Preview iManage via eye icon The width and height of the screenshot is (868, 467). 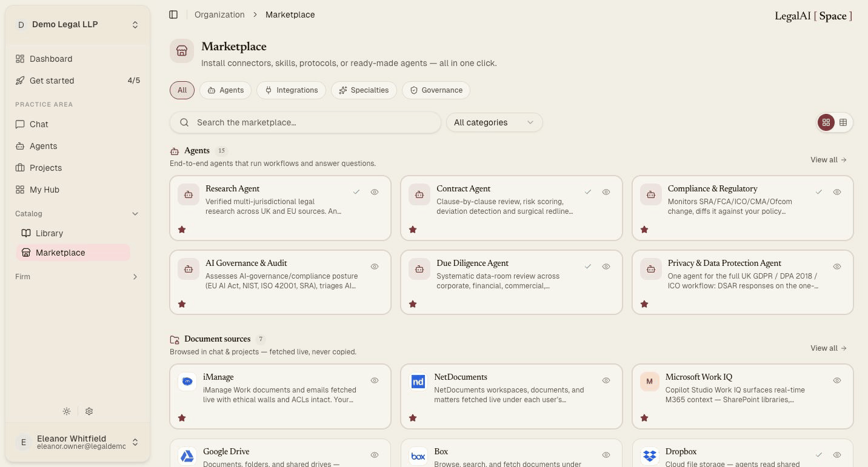pyautogui.click(x=375, y=380)
